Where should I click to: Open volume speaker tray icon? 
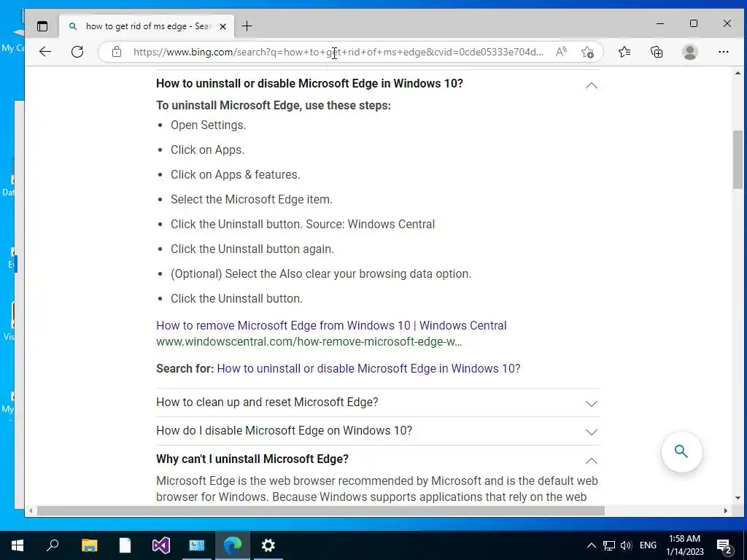tap(625, 545)
